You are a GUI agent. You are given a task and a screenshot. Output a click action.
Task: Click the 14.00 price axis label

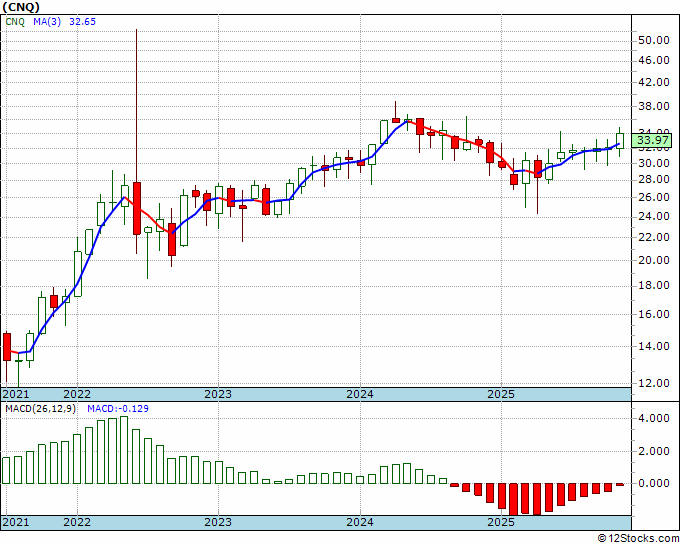[x=654, y=347]
